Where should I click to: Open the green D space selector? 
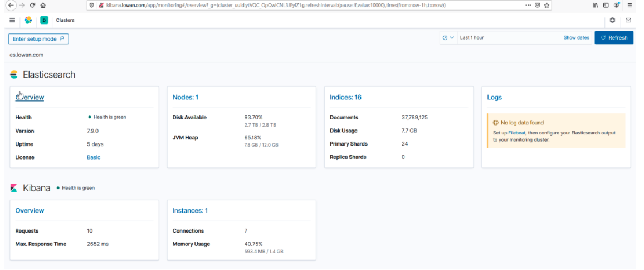coord(44,20)
